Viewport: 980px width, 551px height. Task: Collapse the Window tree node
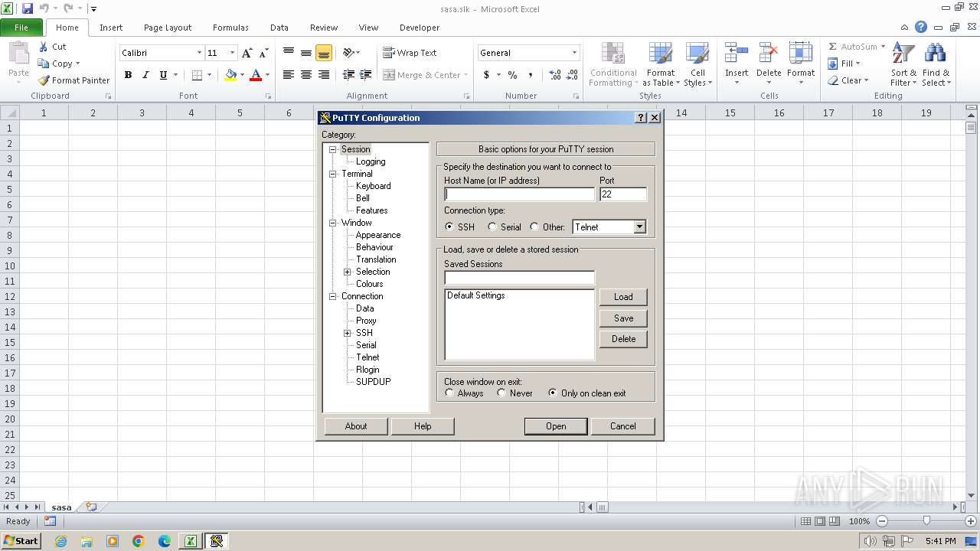333,223
